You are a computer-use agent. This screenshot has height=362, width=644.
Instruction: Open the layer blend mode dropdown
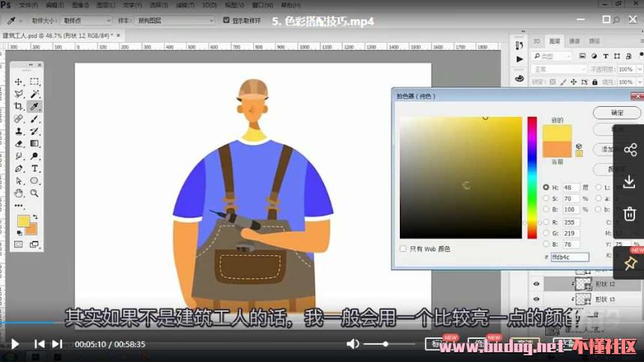click(558, 69)
